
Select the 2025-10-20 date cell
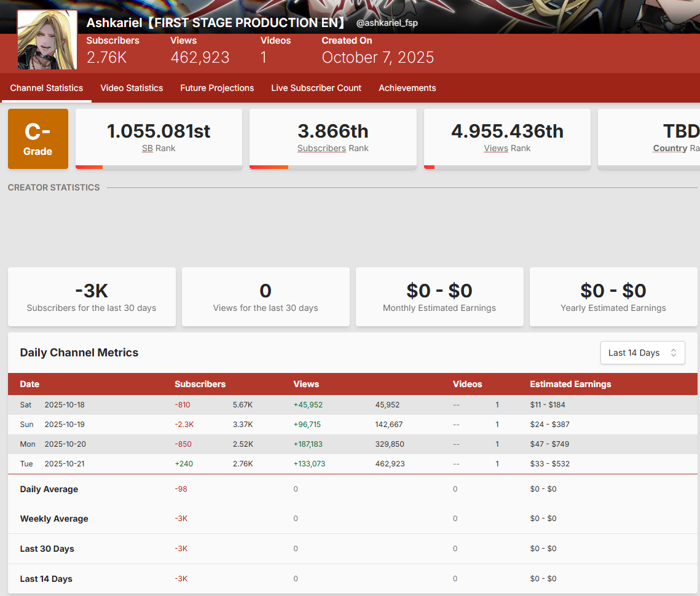point(65,444)
